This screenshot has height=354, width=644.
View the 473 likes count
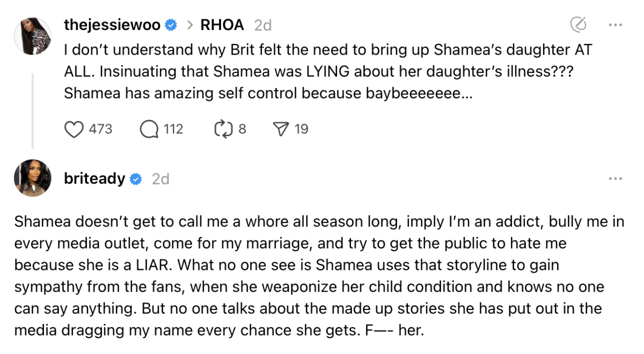click(100, 129)
